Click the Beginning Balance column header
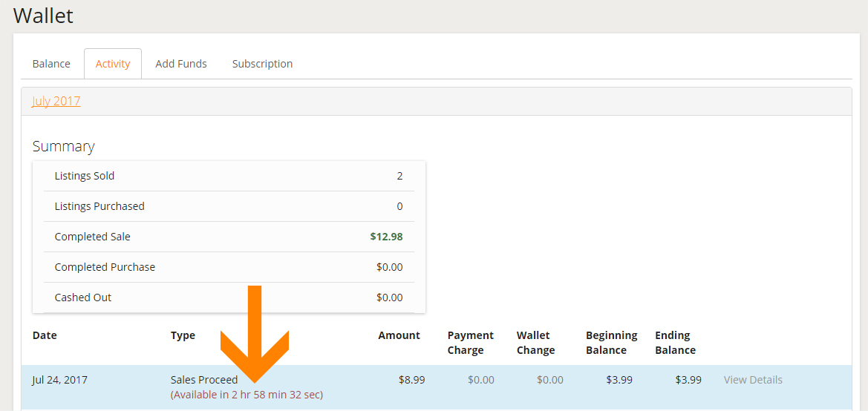Viewport: 868px width, 411px height. point(612,343)
